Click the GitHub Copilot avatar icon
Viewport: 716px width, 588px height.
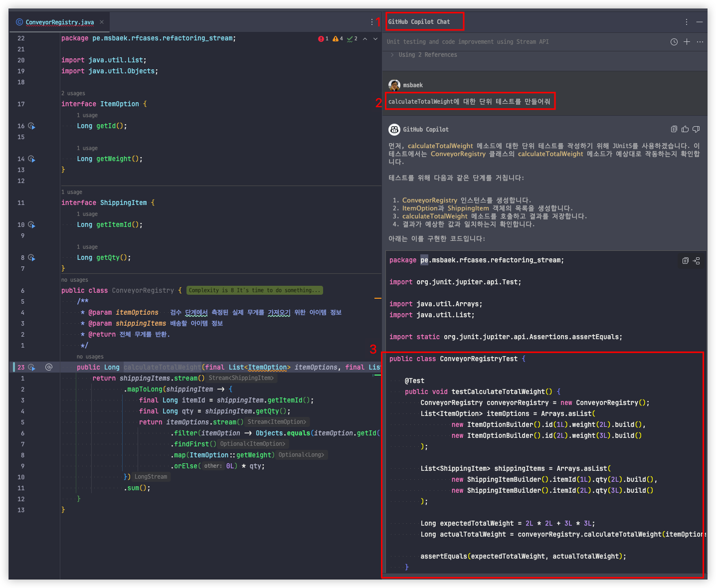click(394, 130)
